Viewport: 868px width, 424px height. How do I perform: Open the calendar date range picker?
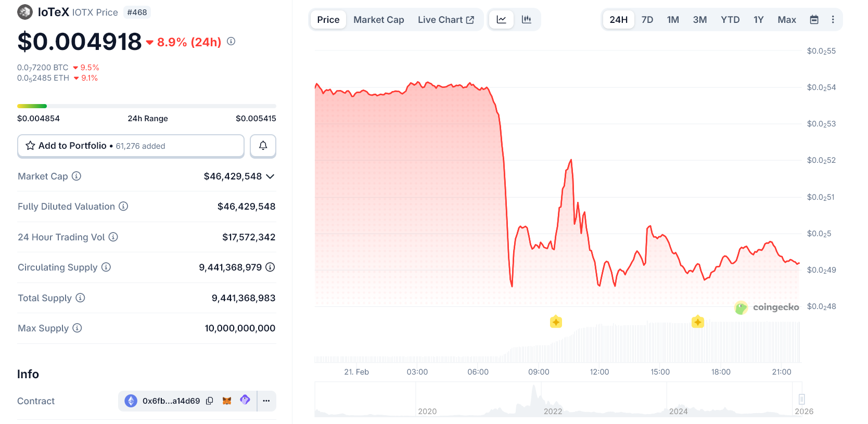pos(814,20)
